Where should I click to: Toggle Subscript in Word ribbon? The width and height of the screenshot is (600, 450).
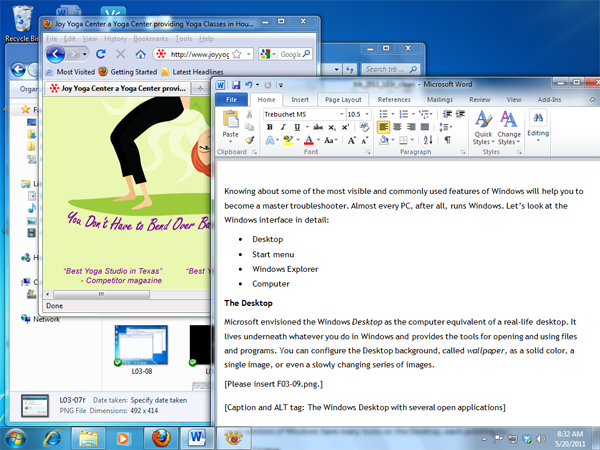coord(332,127)
